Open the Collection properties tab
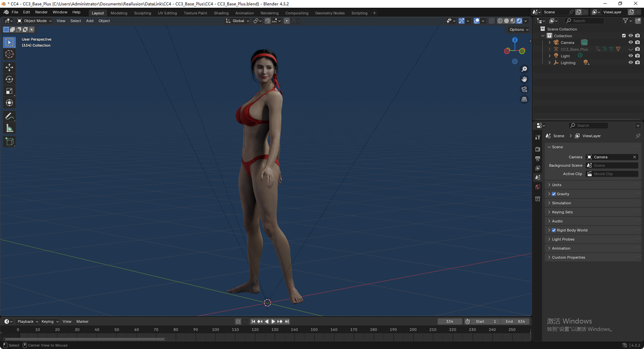This screenshot has height=349, width=644. [538, 199]
